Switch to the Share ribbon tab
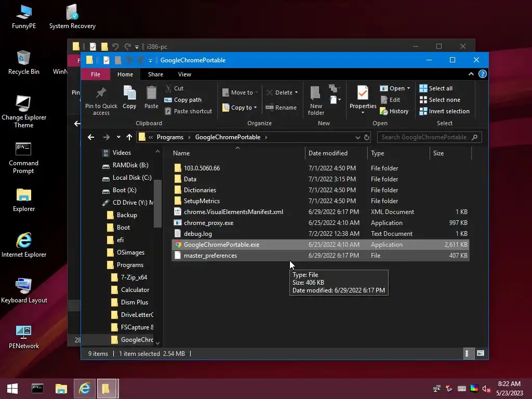The image size is (532, 399). coord(155,74)
